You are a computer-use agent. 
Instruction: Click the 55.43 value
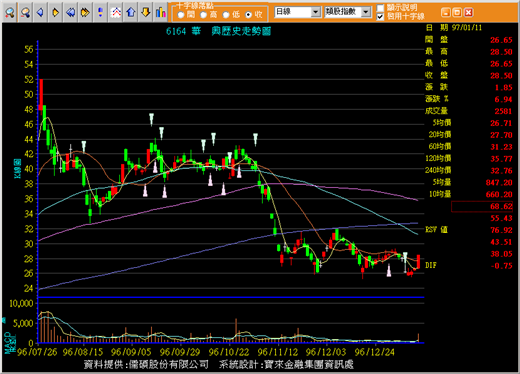coord(501,218)
